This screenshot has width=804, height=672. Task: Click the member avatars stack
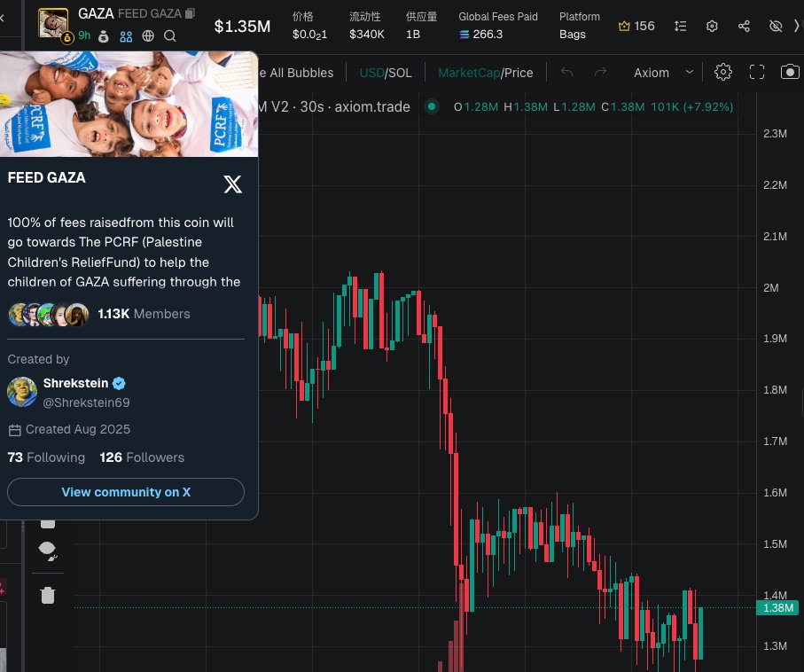(49, 315)
